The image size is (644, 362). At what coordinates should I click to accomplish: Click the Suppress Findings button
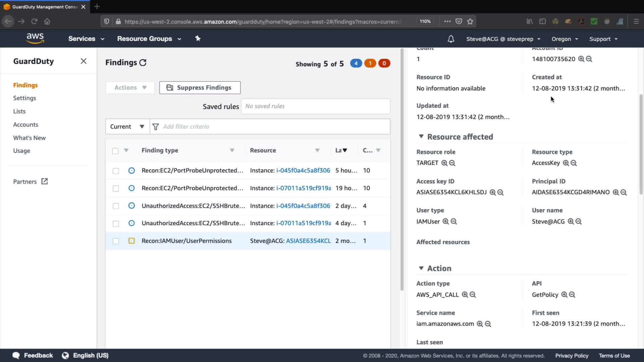[200, 87]
